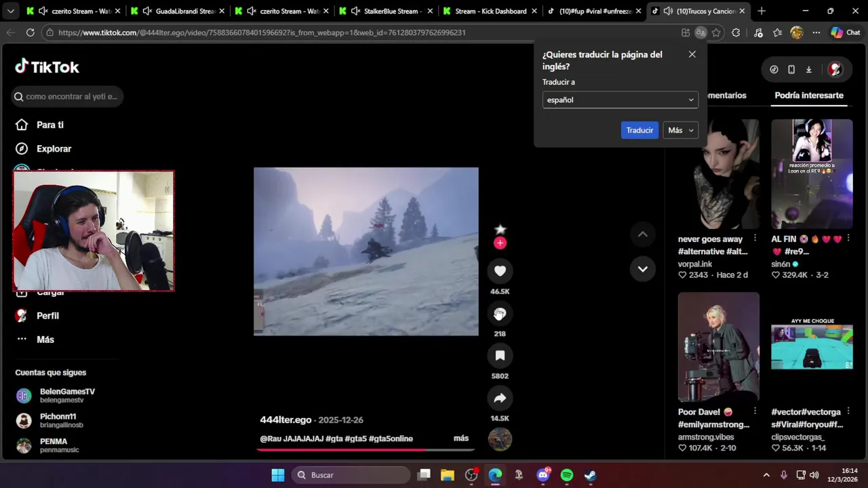The image size is (868, 488).
Task: Open File Explorer from the taskbar
Action: (448, 475)
